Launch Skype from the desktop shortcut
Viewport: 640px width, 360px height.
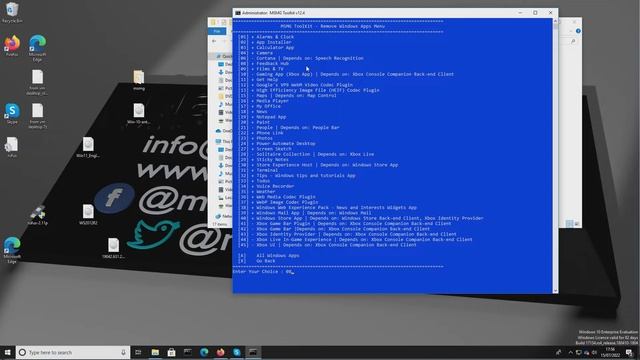(12, 113)
